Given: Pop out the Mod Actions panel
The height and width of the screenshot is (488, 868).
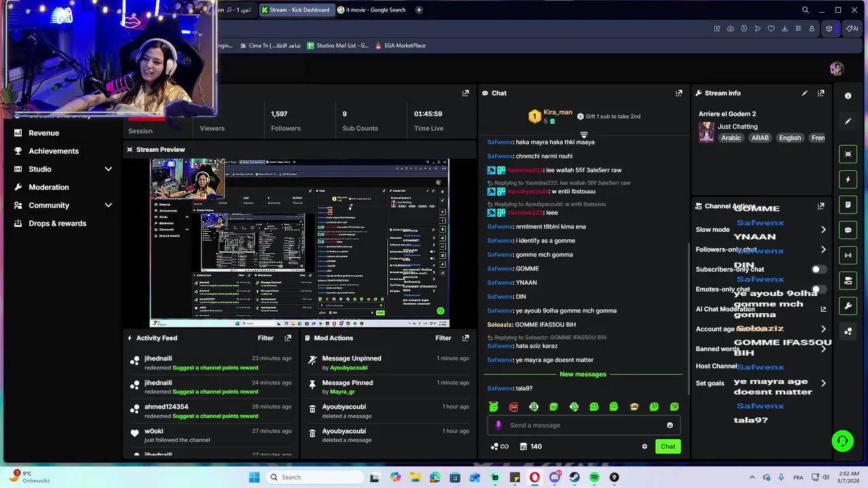Looking at the screenshot, I should point(465,338).
